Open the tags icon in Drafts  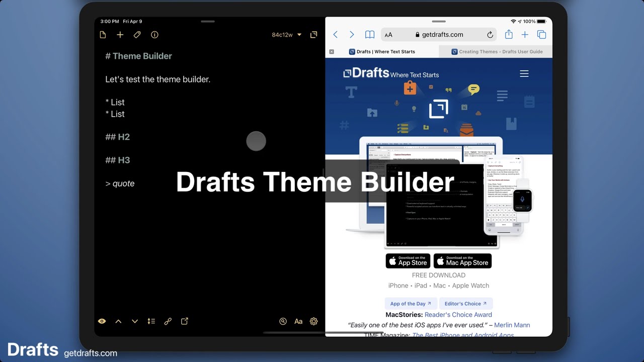[x=137, y=35]
